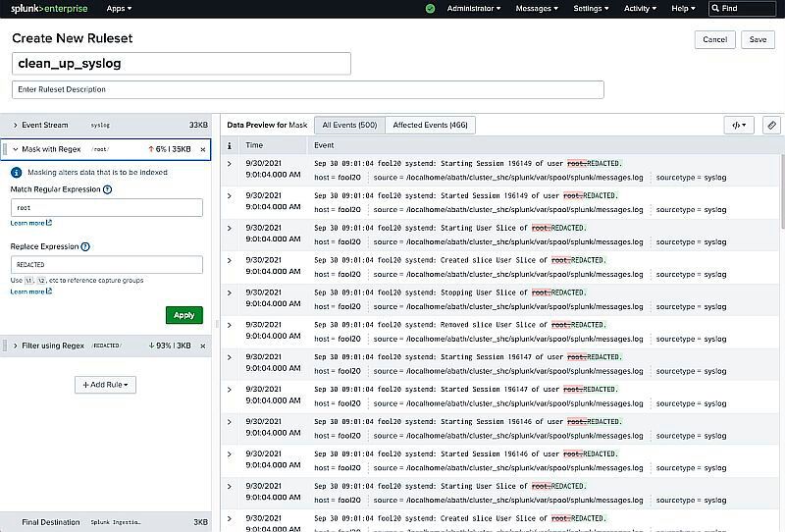The image size is (785, 532).
Task: Open Learn more link under Match Expression
Action: tap(31, 223)
